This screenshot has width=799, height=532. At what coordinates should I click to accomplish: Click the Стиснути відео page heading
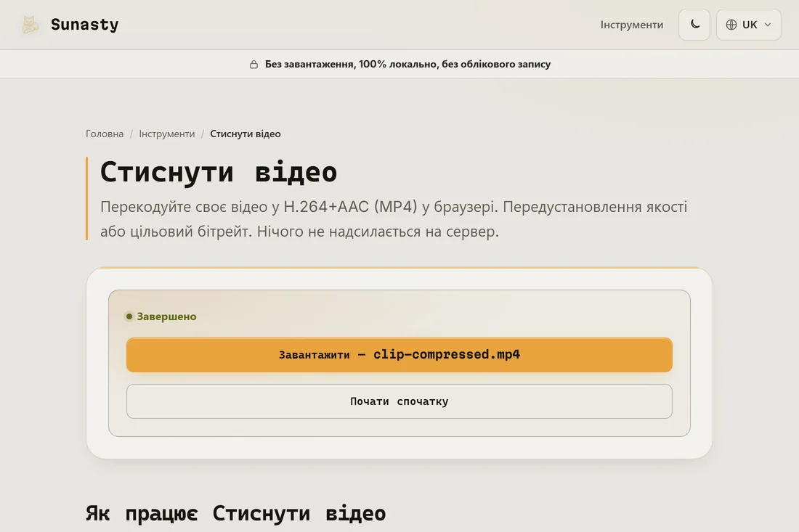coord(219,171)
